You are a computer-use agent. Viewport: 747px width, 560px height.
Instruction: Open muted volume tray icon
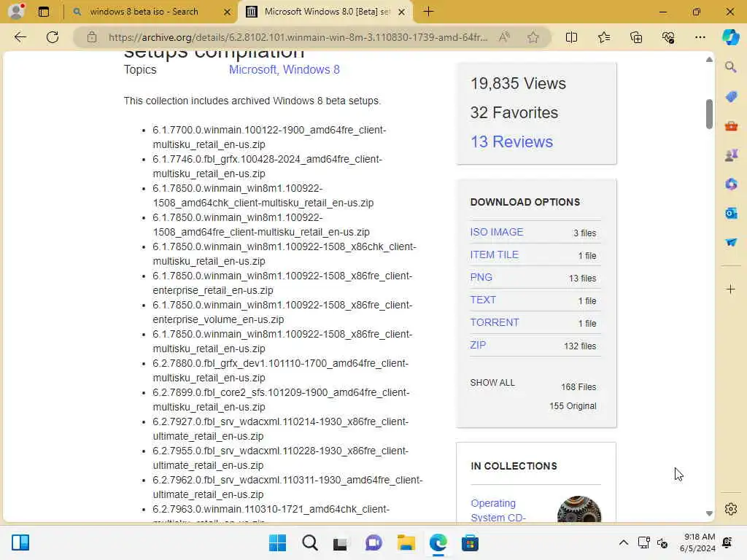point(662,542)
